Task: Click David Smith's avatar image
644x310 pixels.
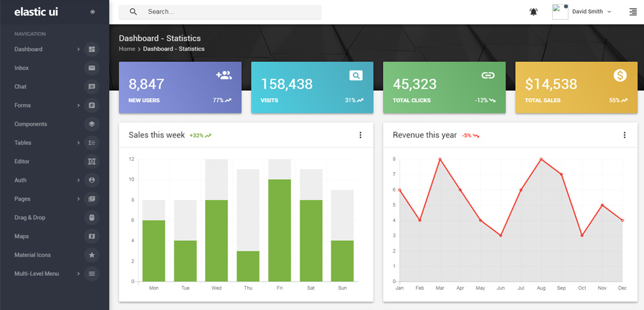Action: coord(560,12)
